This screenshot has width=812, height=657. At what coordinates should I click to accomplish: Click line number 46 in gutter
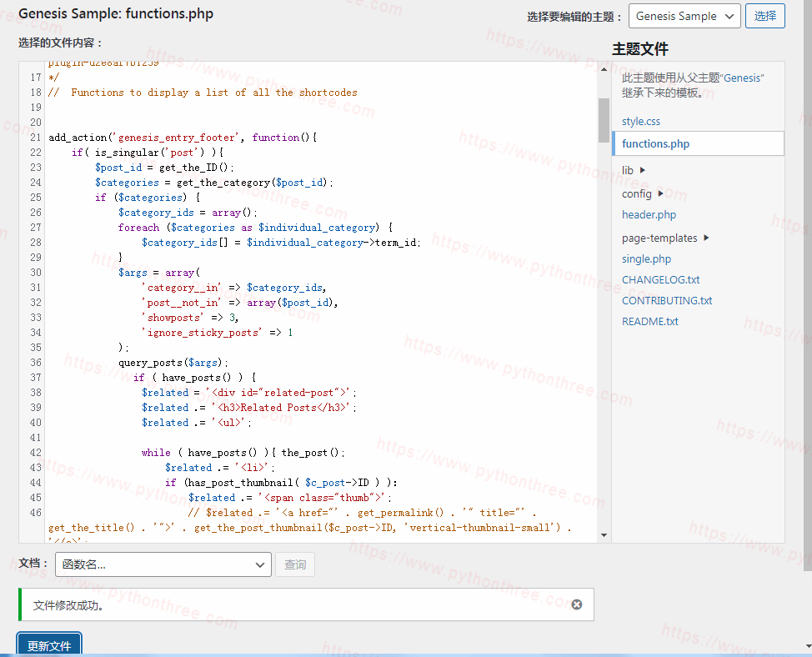coord(35,513)
